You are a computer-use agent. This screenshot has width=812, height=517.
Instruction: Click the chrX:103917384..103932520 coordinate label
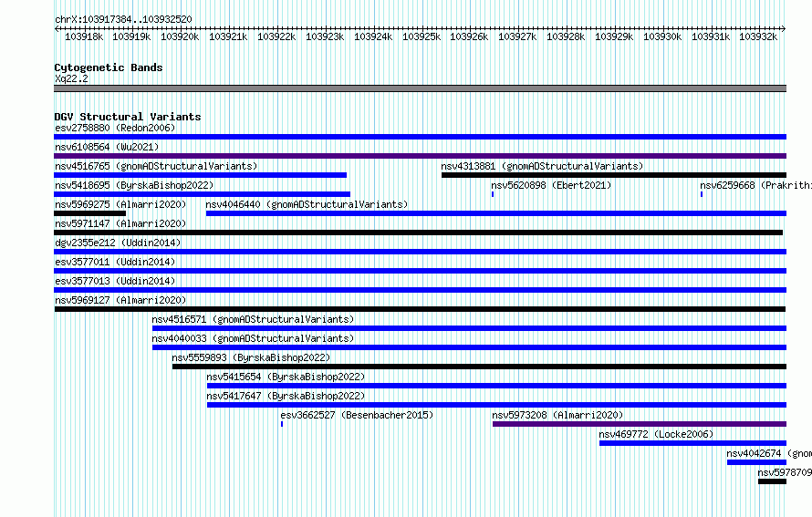123,19
